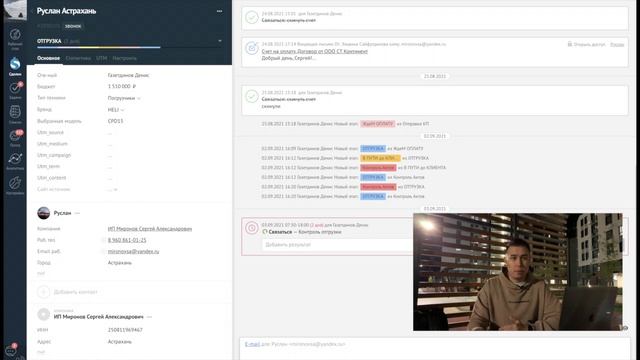The height and width of the screenshot is (360, 640).
Task: Open the lists icon in the sidebar
Action: pos(15,111)
